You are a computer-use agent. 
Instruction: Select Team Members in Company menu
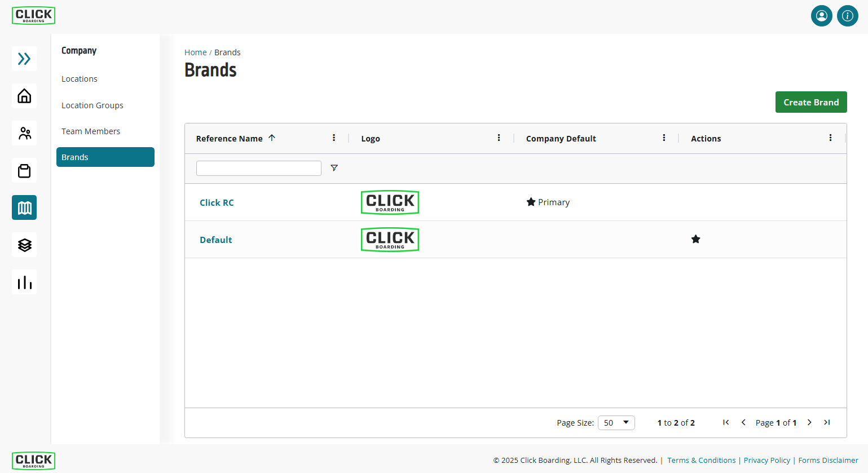90,131
